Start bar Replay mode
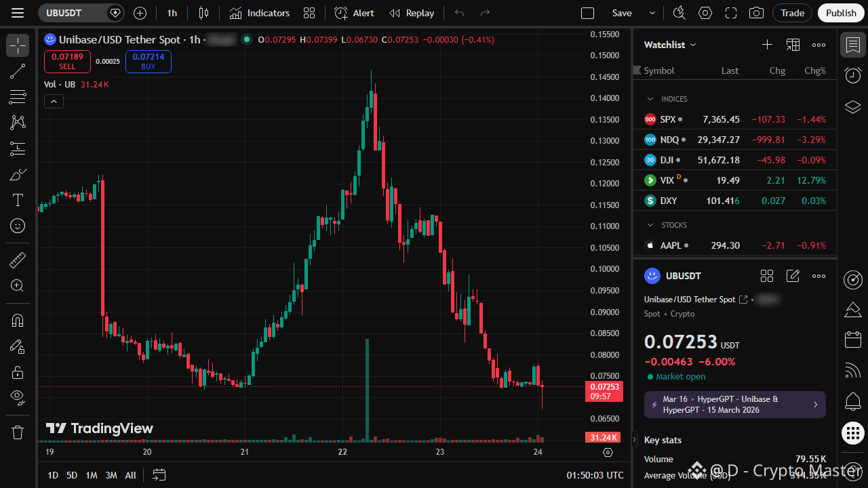The image size is (868, 488). (412, 13)
